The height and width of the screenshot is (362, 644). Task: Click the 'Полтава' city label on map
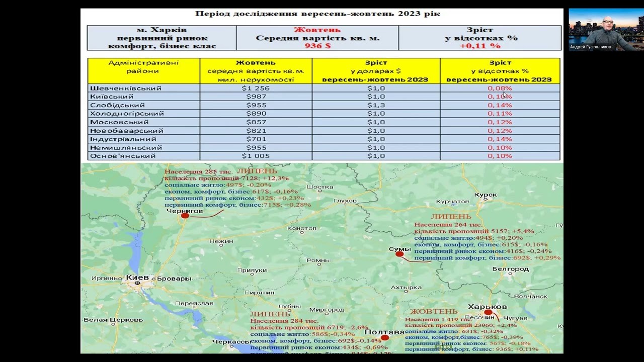pyautogui.click(x=384, y=332)
